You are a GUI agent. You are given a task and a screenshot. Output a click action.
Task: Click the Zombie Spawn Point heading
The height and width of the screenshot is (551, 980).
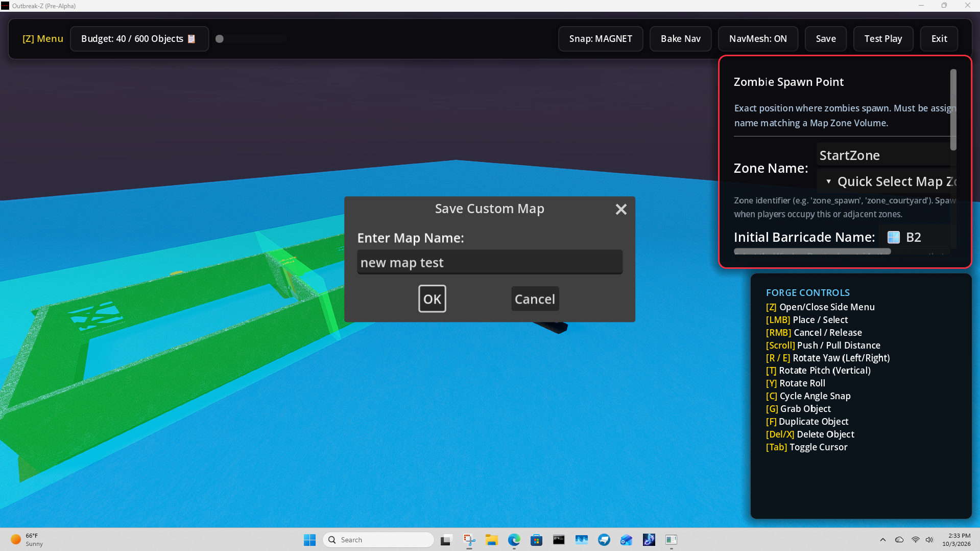click(788, 82)
